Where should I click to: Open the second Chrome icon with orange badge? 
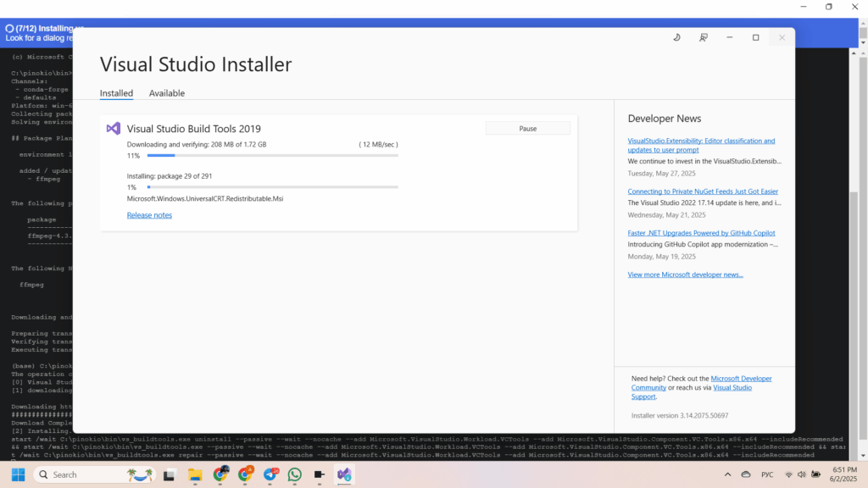[x=245, y=474]
